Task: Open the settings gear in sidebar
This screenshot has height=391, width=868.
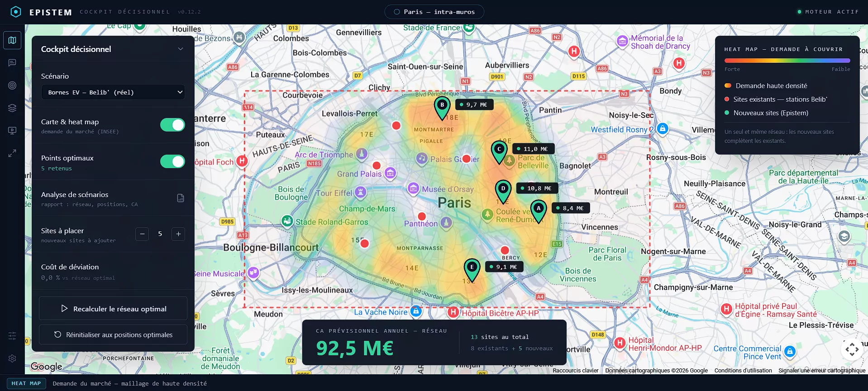Action: [12, 358]
